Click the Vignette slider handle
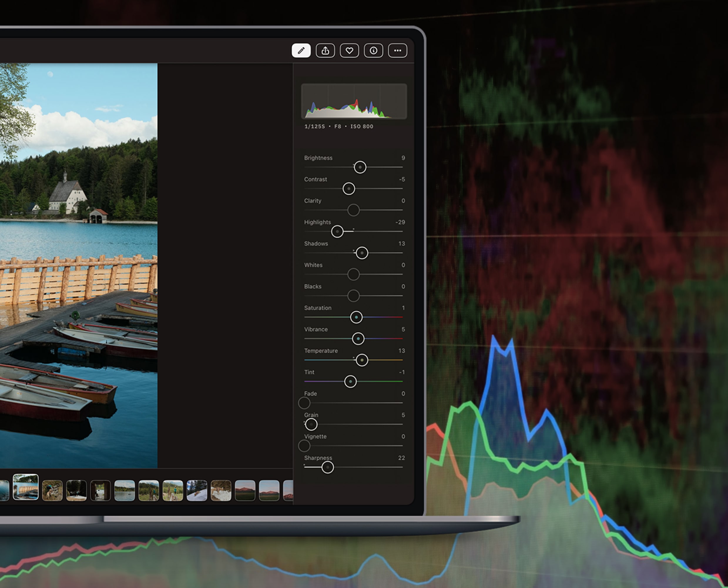 coord(304,446)
